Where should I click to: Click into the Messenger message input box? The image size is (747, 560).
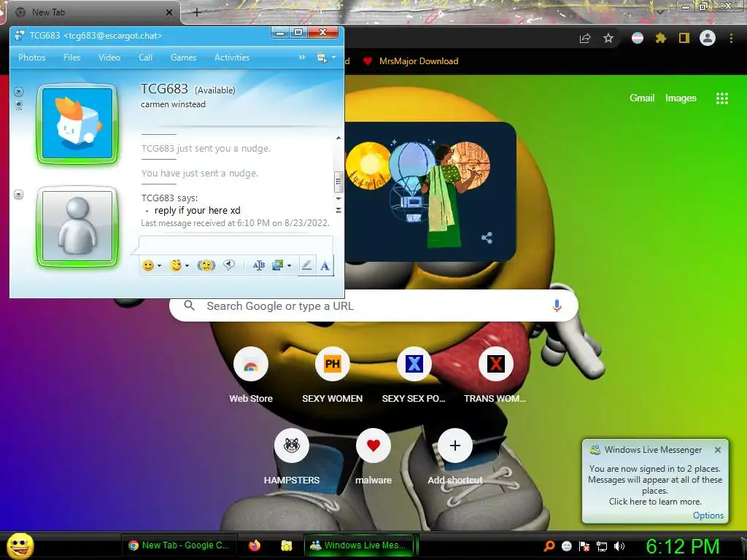(x=236, y=246)
